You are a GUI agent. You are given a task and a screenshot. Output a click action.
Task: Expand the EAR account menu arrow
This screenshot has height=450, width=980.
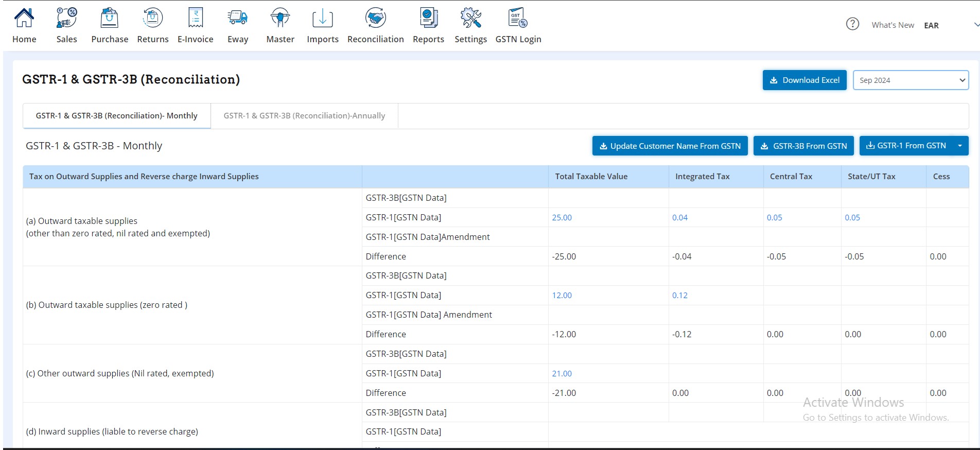[x=976, y=25]
